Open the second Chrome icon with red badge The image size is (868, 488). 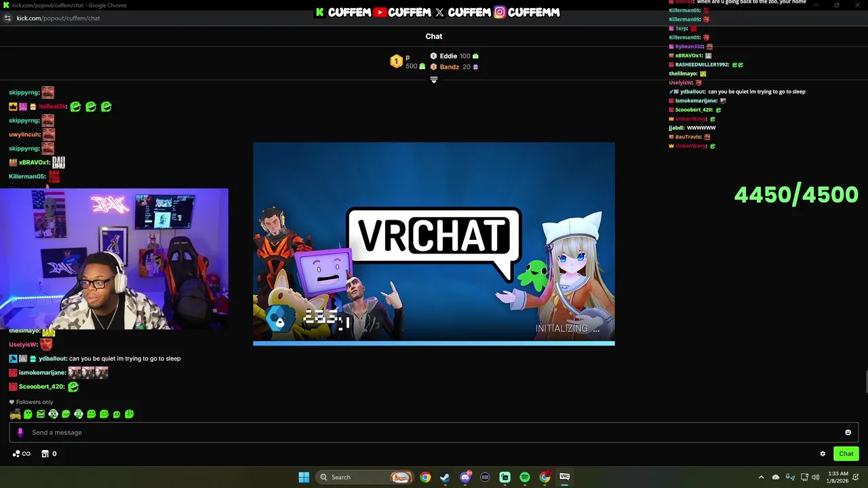545,477
